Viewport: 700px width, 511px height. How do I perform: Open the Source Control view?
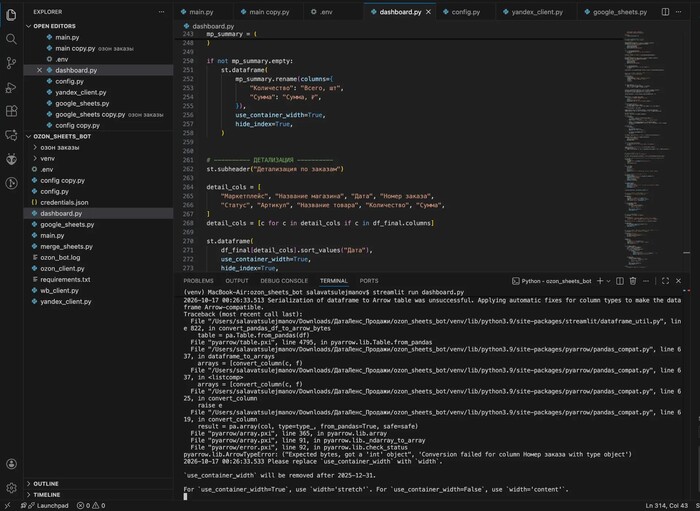point(12,63)
